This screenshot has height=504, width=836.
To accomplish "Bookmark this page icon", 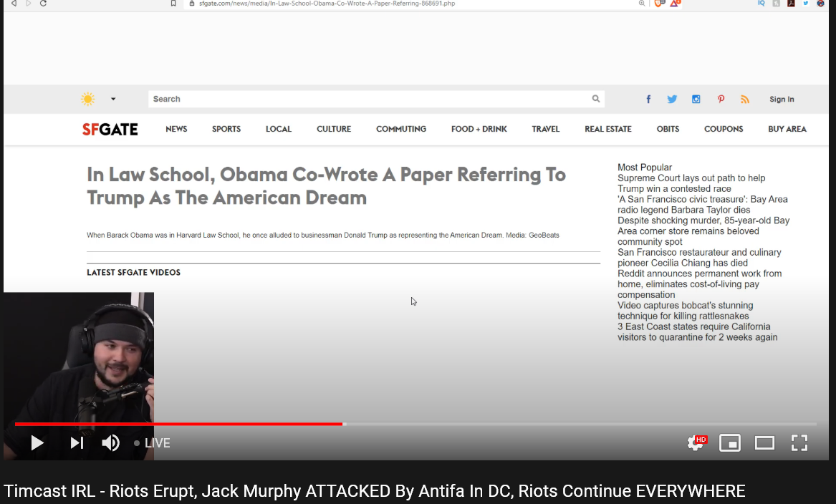I will pos(173,3).
